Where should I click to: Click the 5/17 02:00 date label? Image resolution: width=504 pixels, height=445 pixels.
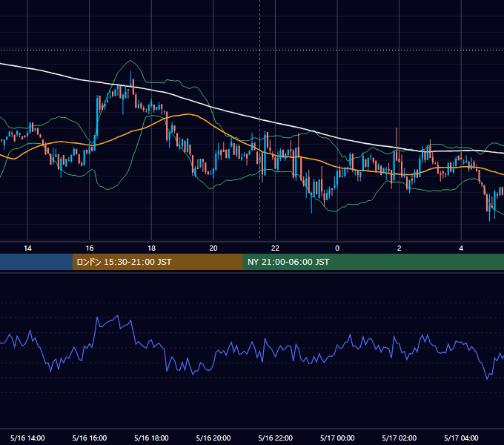pyautogui.click(x=399, y=438)
